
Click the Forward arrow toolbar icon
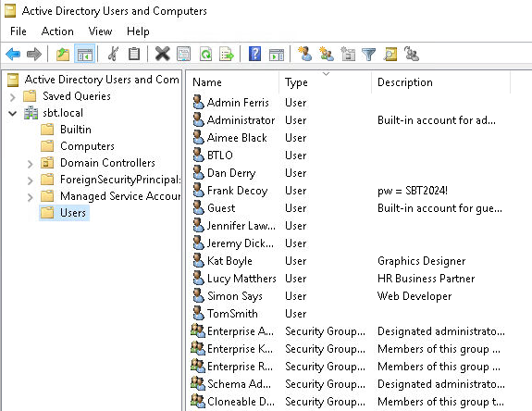point(33,54)
